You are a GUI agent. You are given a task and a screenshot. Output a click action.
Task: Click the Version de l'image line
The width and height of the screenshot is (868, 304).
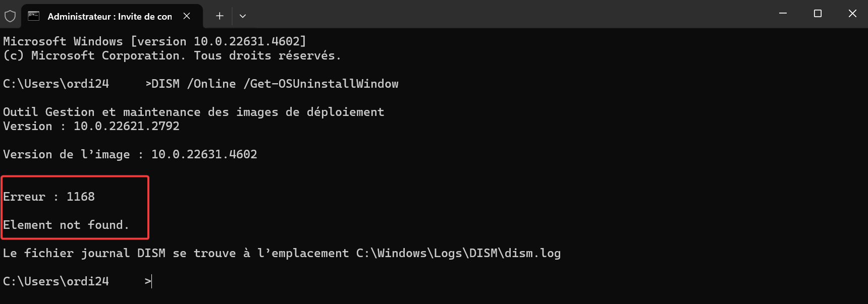pyautogui.click(x=130, y=154)
